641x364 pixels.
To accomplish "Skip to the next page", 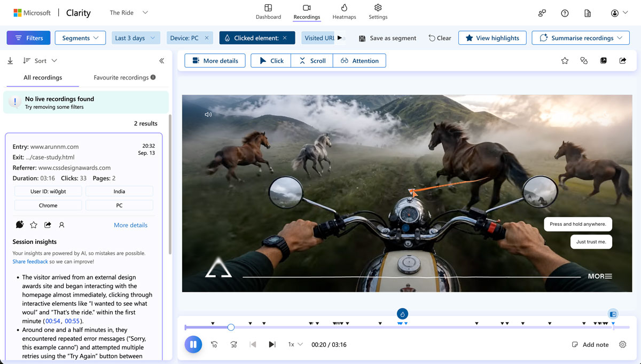I will click(x=272, y=345).
